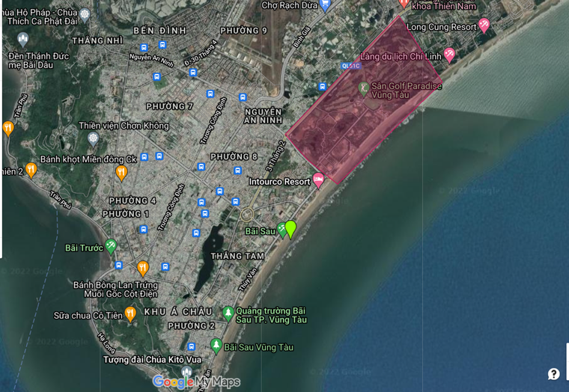The height and width of the screenshot is (392, 569).
Task: Click the Tượng đài Chúa Kitô Vua landmark icon
Action: coord(186,372)
